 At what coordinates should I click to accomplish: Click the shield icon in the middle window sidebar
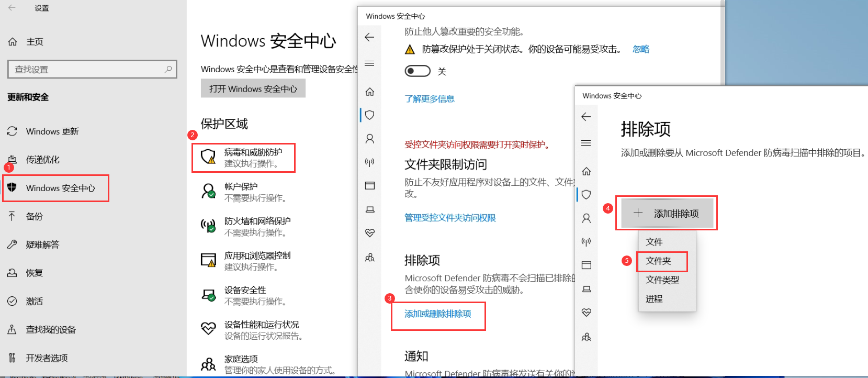[369, 115]
